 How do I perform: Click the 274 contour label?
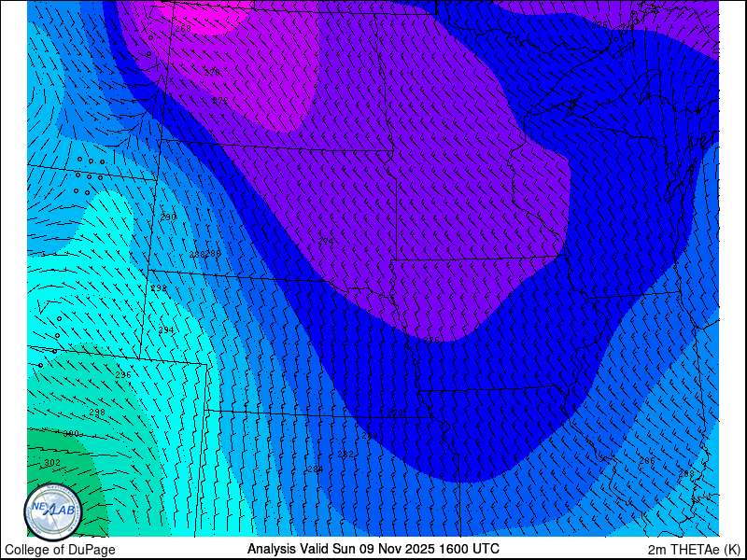point(325,242)
